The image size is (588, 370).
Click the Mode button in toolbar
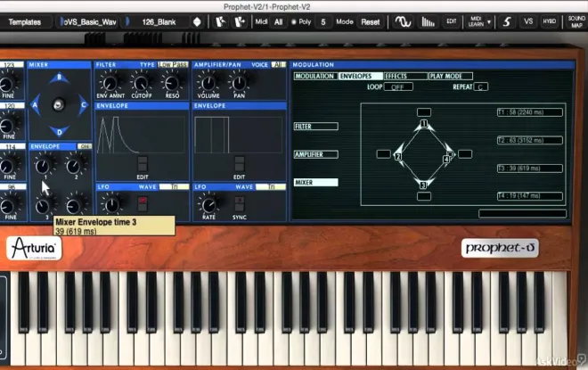pyautogui.click(x=344, y=21)
